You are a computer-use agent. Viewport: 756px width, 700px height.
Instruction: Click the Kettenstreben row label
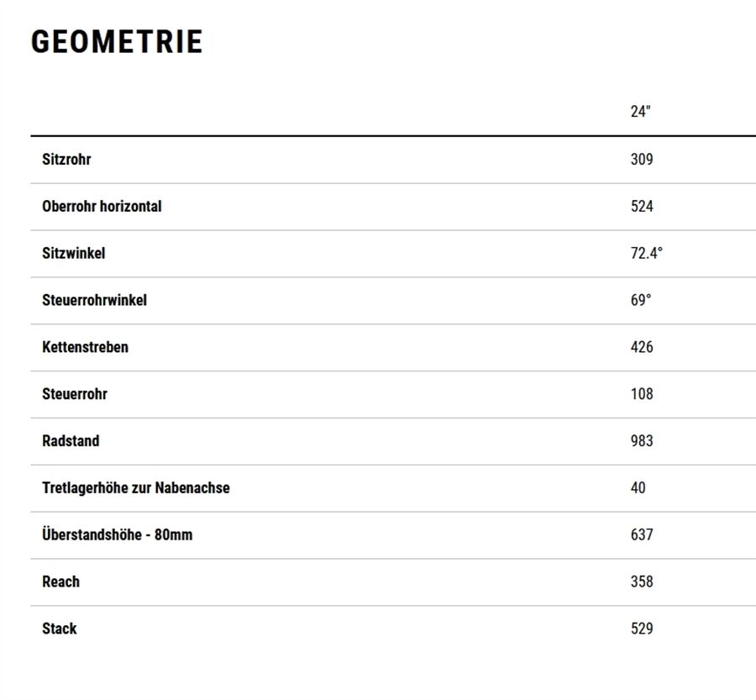click(85, 347)
